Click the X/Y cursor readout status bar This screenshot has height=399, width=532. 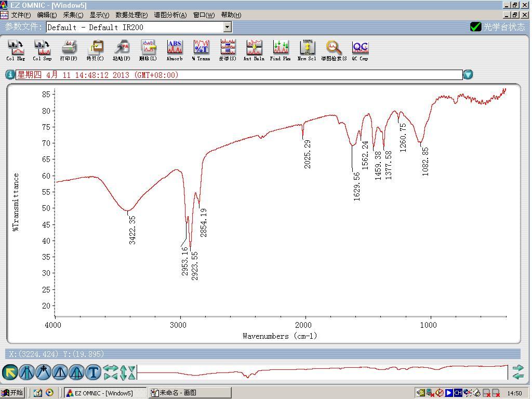pos(263,354)
